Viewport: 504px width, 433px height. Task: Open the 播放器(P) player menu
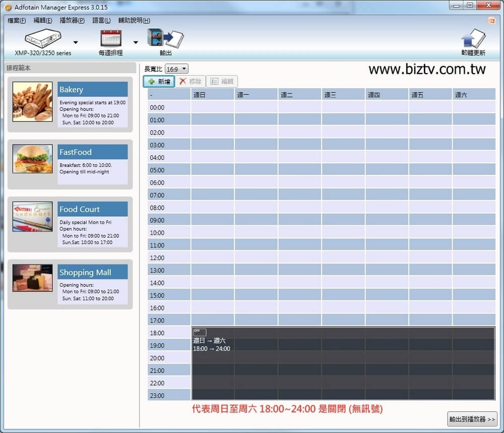pyautogui.click(x=72, y=21)
